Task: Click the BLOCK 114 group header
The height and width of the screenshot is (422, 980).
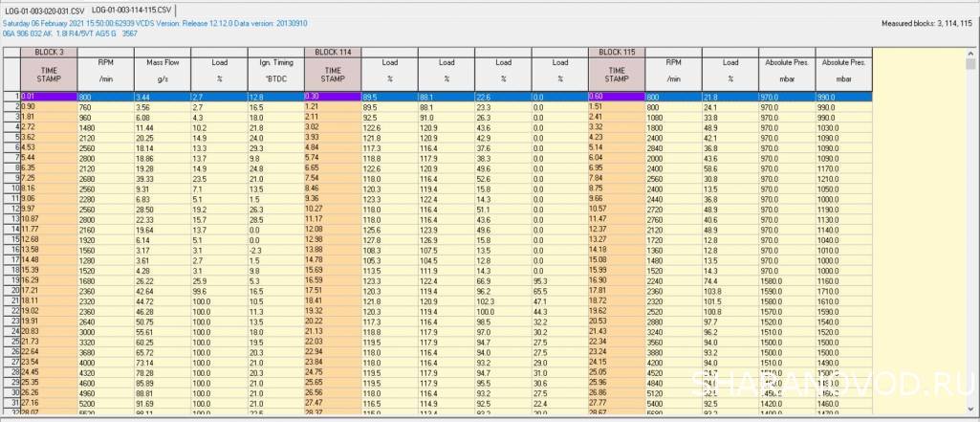Action: click(332, 51)
